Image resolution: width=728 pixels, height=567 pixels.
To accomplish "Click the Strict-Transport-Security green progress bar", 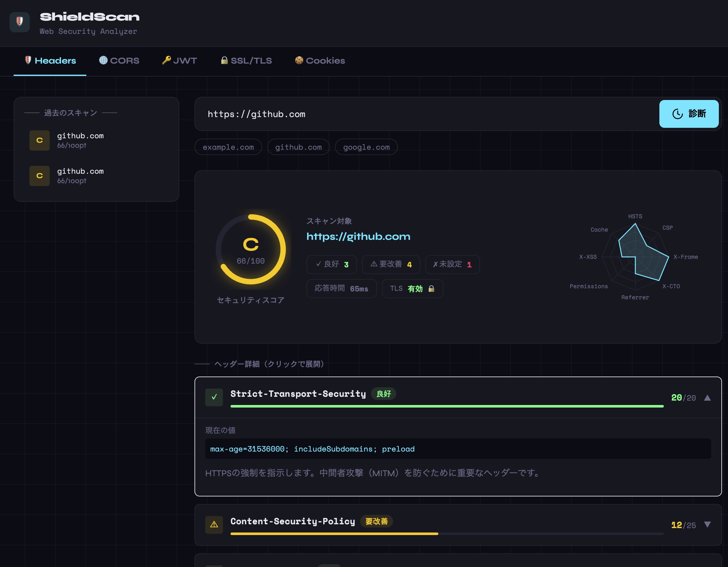I will (x=447, y=406).
